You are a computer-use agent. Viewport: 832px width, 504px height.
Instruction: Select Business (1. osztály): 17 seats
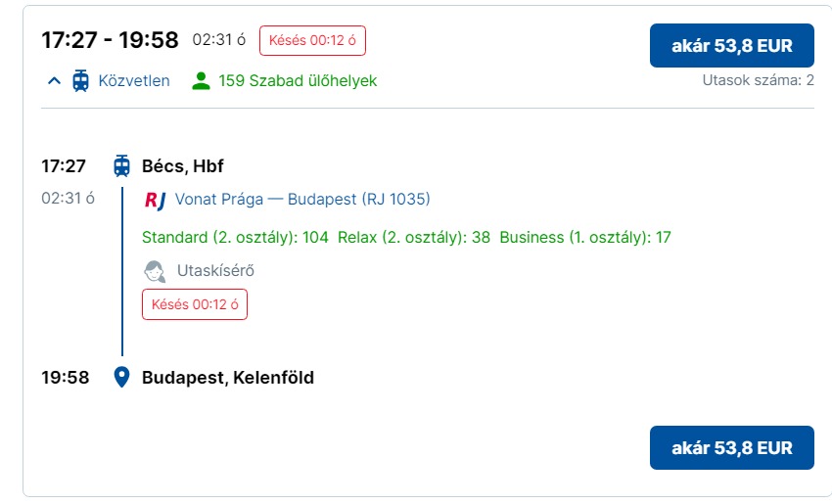pos(585,237)
